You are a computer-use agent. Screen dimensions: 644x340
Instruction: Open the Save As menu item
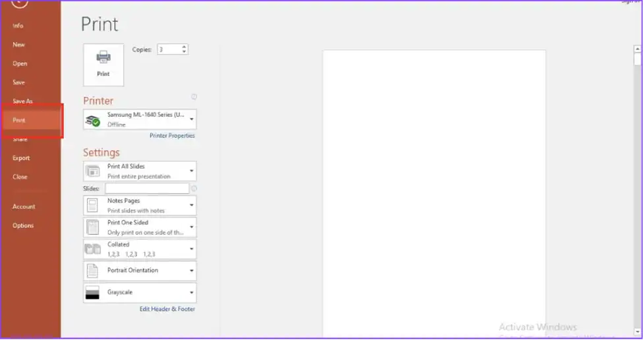coord(22,101)
